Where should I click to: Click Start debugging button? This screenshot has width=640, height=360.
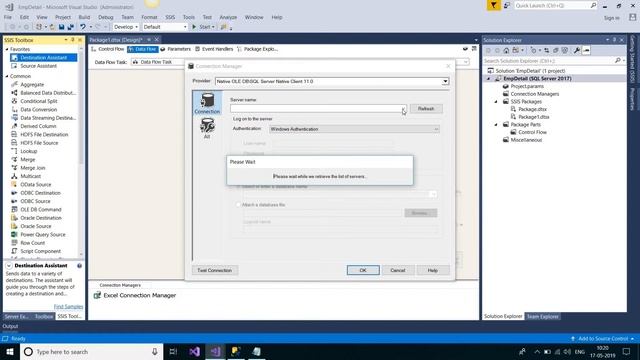(x=203, y=27)
